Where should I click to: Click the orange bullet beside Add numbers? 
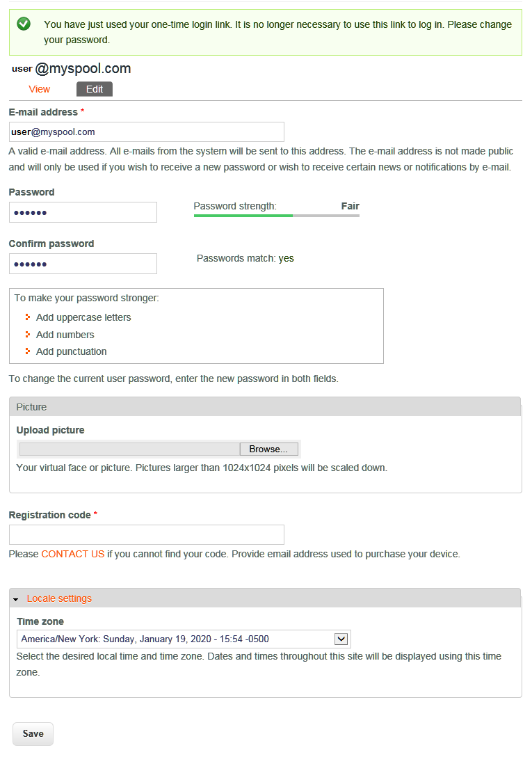pos(28,335)
